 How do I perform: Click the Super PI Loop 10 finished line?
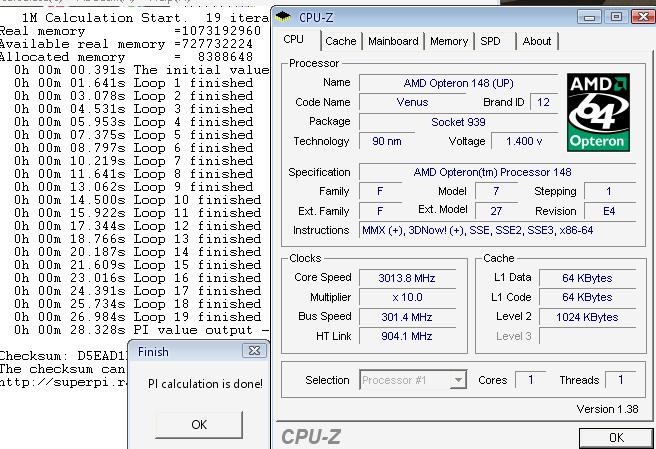(x=138, y=200)
